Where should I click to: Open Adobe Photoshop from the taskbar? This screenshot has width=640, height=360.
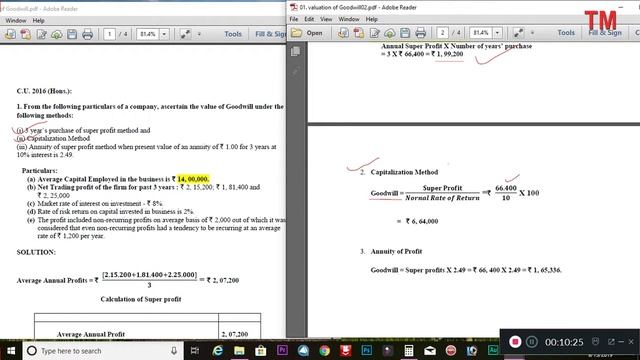[367, 351]
